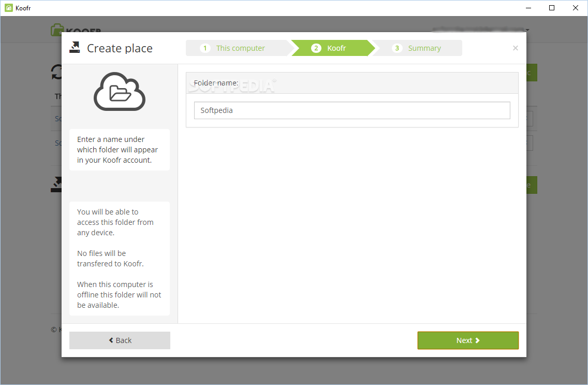Select the Koofr step tab

pos(332,48)
